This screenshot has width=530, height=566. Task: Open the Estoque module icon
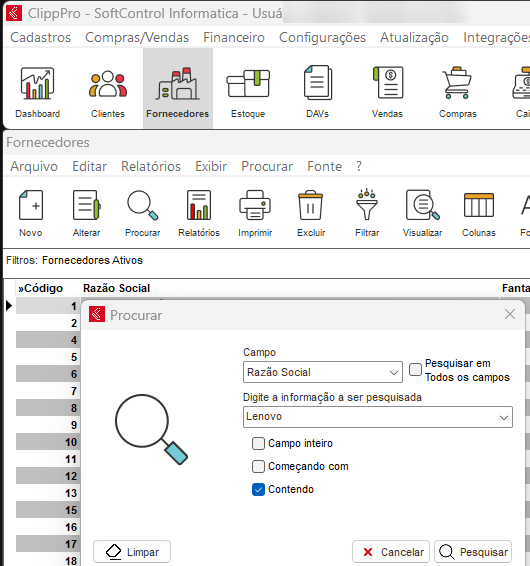tap(248, 83)
